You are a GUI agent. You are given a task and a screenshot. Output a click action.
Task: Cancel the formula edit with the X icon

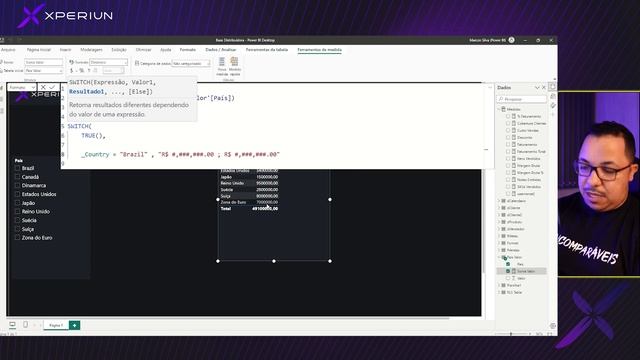(x=43, y=87)
